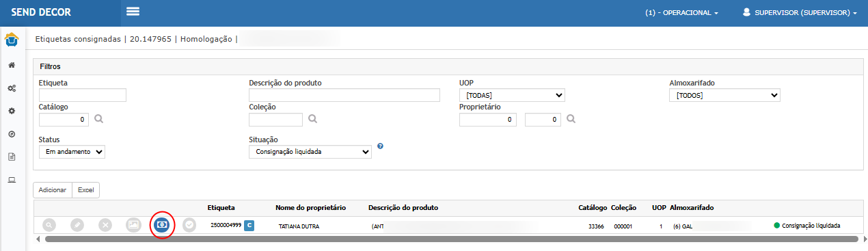Click etiqueta number 2500004999

(x=226, y=225)
